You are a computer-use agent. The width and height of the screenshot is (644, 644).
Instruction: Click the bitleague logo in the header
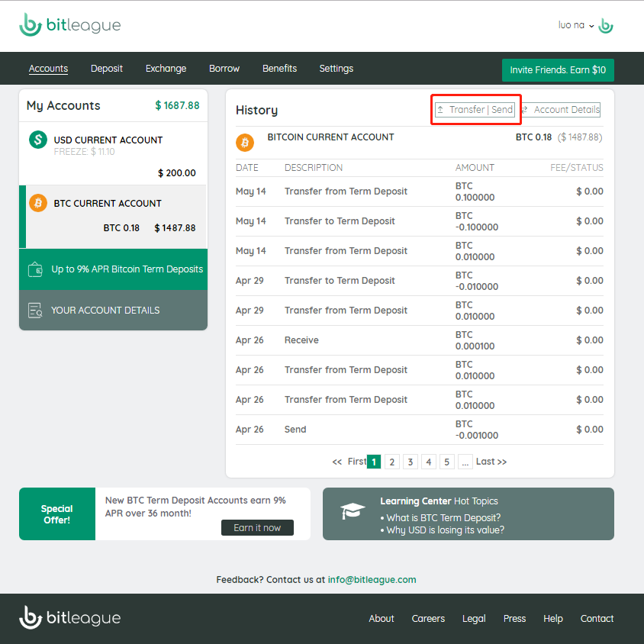(x=70, y=24)
